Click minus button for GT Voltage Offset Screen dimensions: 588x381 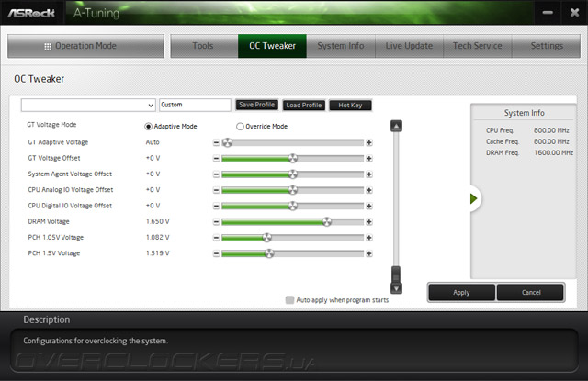(217, 159)
